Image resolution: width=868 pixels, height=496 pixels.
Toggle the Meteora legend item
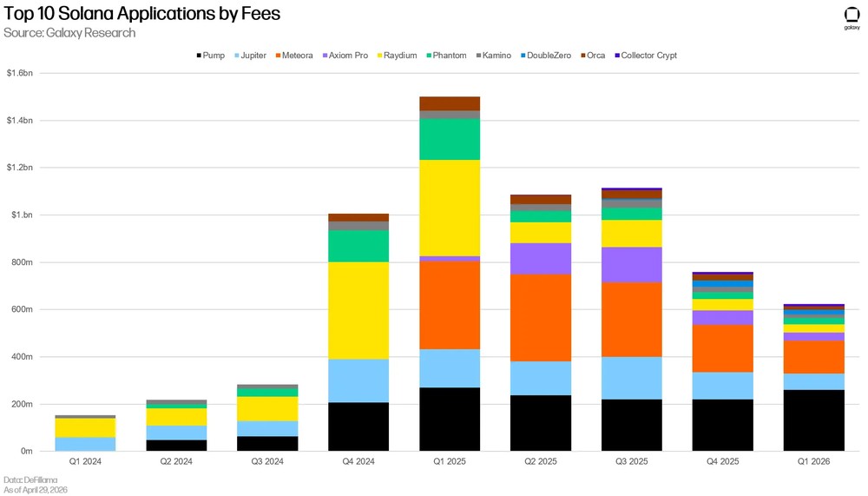(294, 56)
